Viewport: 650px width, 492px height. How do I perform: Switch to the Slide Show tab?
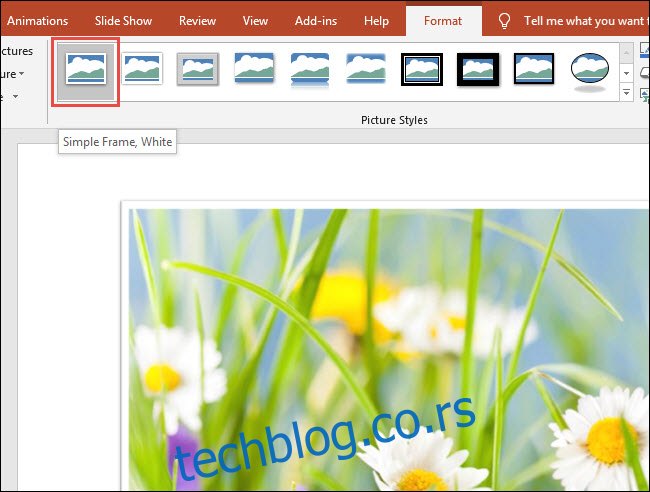pos(123,21)
